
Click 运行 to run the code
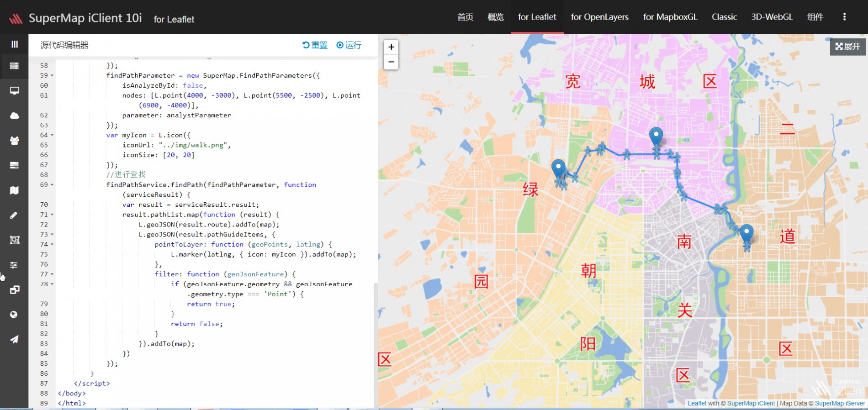click(x=349, y=45)
